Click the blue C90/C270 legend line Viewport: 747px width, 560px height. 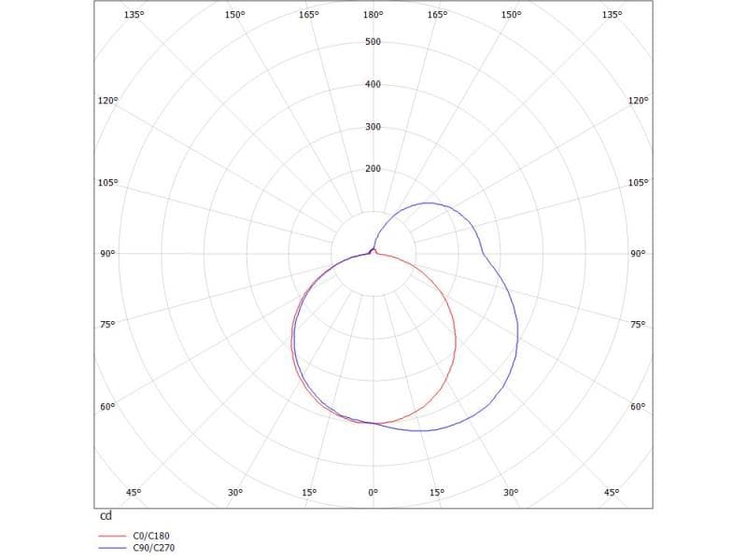pos(111,548)
